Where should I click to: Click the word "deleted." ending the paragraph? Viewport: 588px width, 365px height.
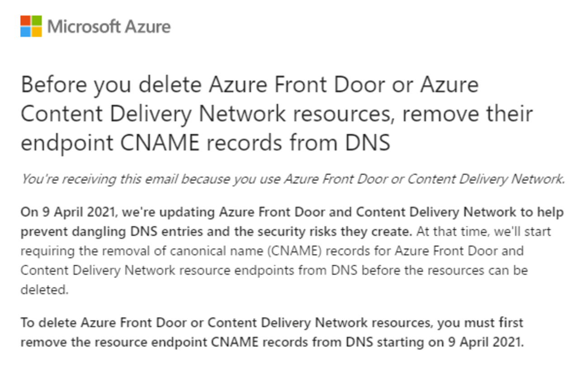[x=44, y=290]
